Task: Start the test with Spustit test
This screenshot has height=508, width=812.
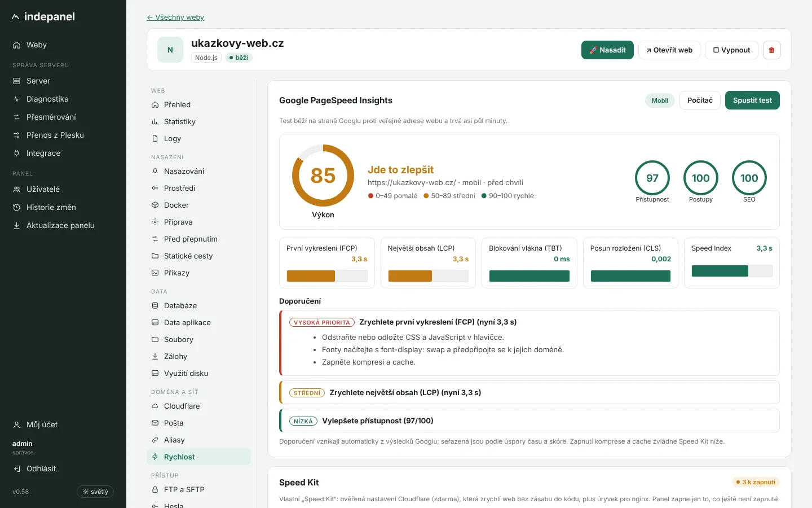Action: [752, 100]
